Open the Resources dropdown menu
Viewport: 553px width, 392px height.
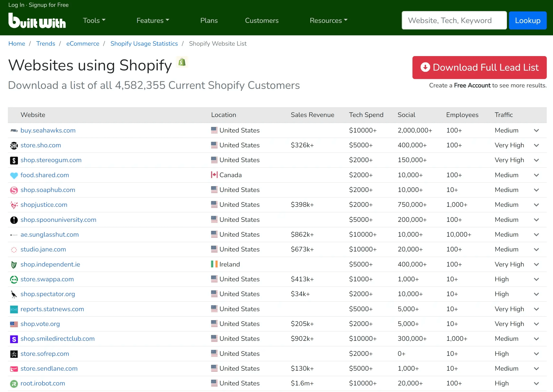point(329,20)
